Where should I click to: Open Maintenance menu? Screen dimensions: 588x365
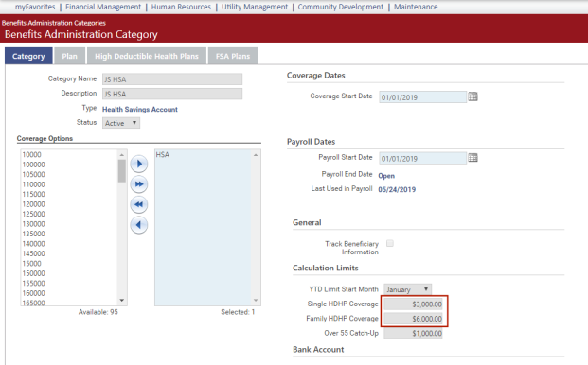click(x=416, y=7)
